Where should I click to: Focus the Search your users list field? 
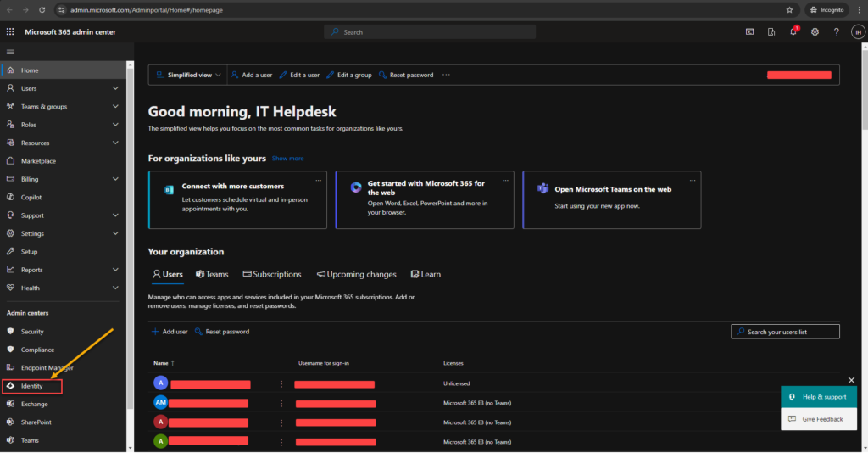pyautogui.click(x=785, y=332)
